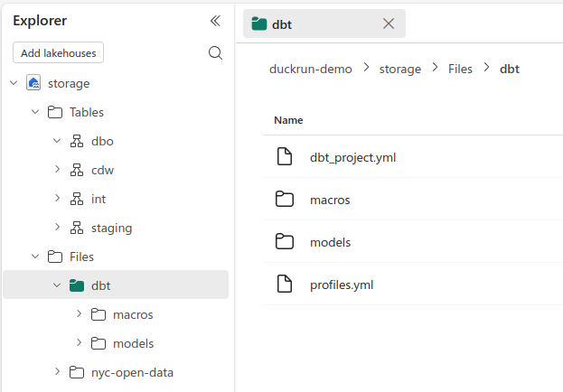Viewport: 563px width, 392px height.
Task: Select cdw label in tree
Action: coord(102,170)
